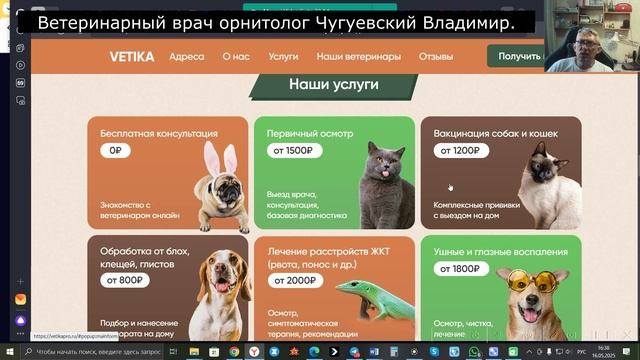Open Microsoft Edge from taskbar
Viewport: 640px width, 360px height.
pos(314,351)
